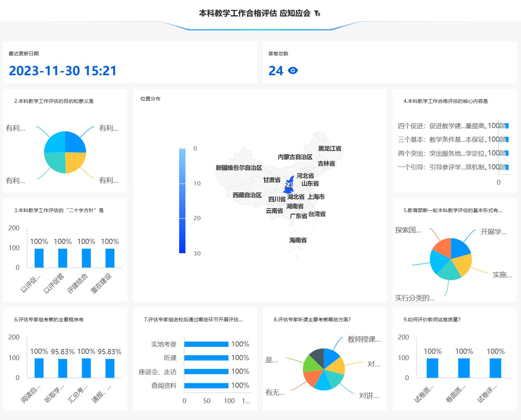Click the teal slice in question 2 pie

(x=56, y=162)
